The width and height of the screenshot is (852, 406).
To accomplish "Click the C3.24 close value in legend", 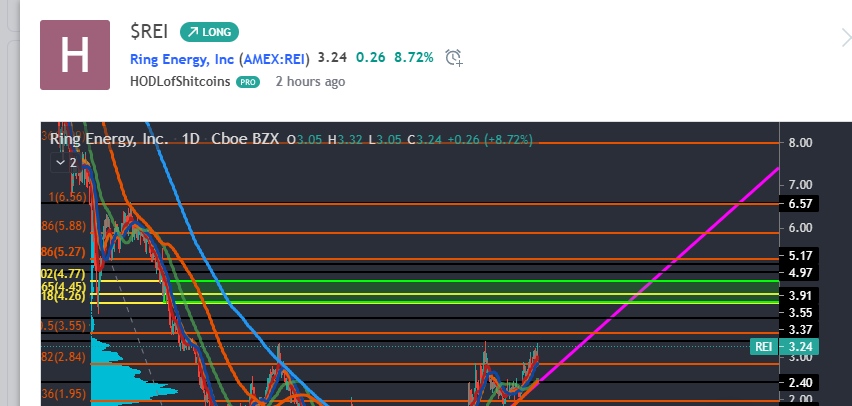I will point(425,140).
